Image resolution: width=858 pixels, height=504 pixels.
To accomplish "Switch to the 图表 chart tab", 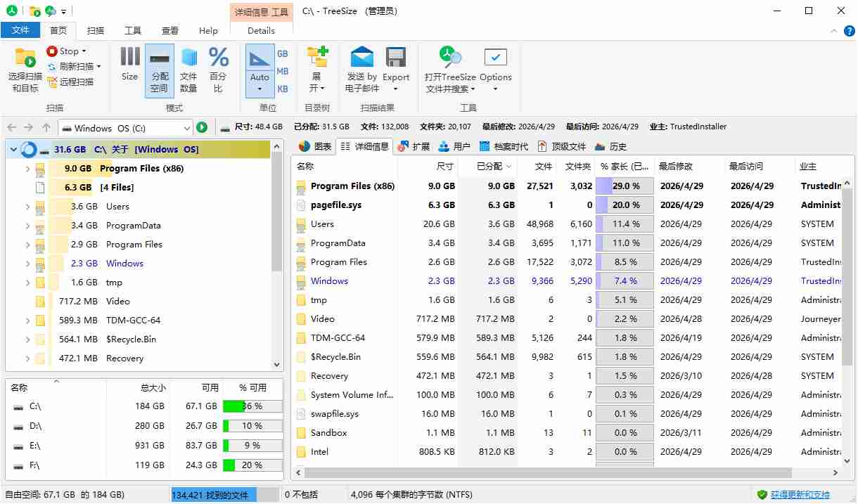I will coord(314,146).
